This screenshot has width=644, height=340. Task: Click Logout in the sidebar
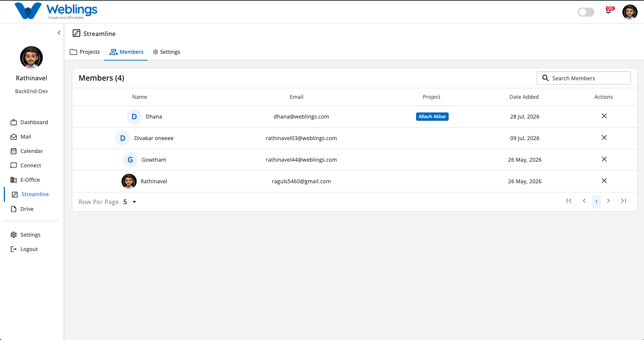24,249
